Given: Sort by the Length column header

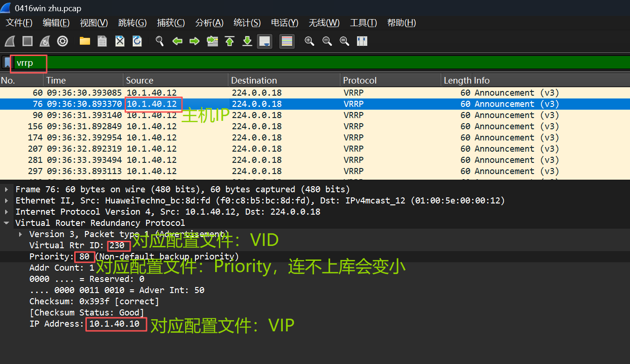Looking at the screenshot, I should (457, 80).
